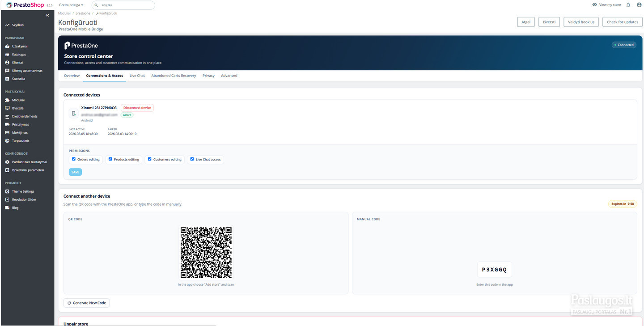Open notifications bell icon
The width and height of the screenshot is (644, 326).
[628, 5]
